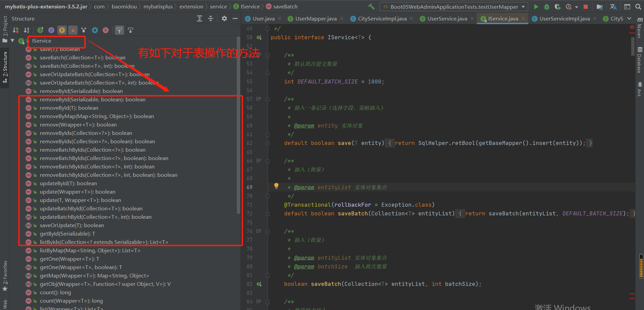Toggle Show Anonymous Classes filter
644x310 pixels.
(95, 30)
